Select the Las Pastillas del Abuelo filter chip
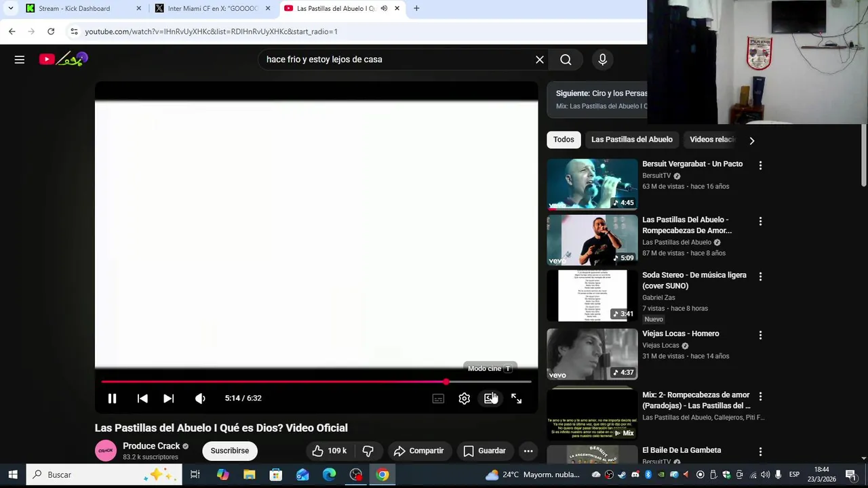This screenshot has width=868, height=488. pyautogui.click(x=632, y=140)
